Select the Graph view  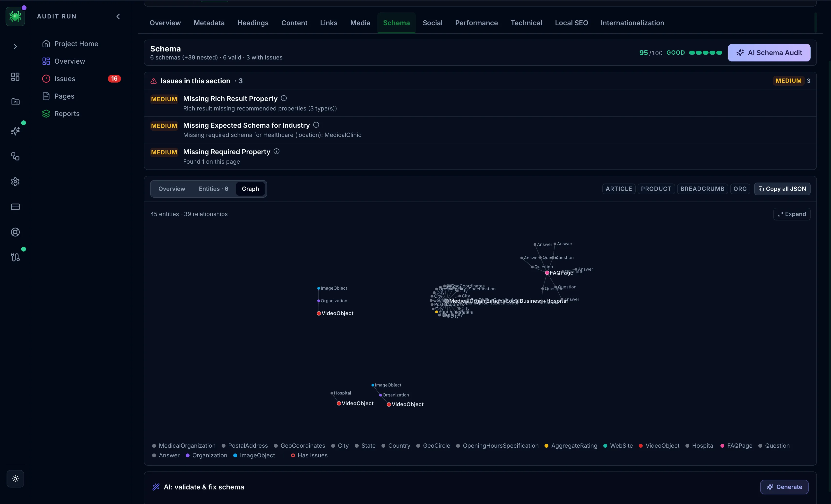(250, 189)
